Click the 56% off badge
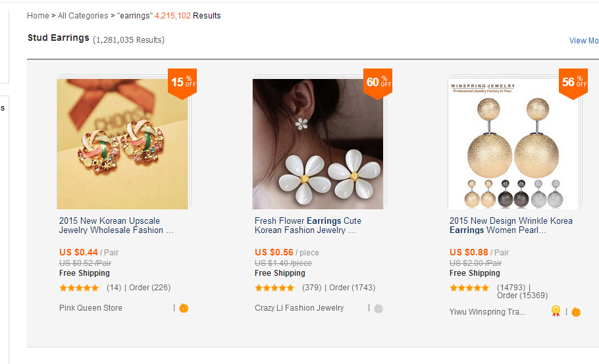 (x=573, y=82)
